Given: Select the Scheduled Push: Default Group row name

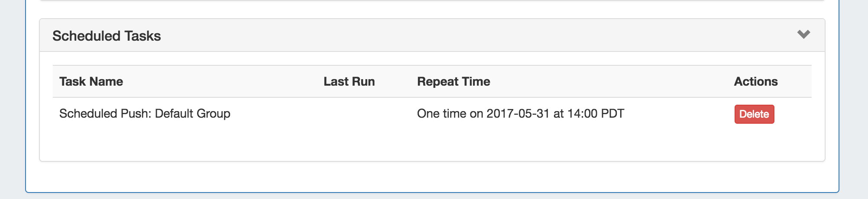Looking at the screenshot, I should pyautogui.click(x=145, y=114).
